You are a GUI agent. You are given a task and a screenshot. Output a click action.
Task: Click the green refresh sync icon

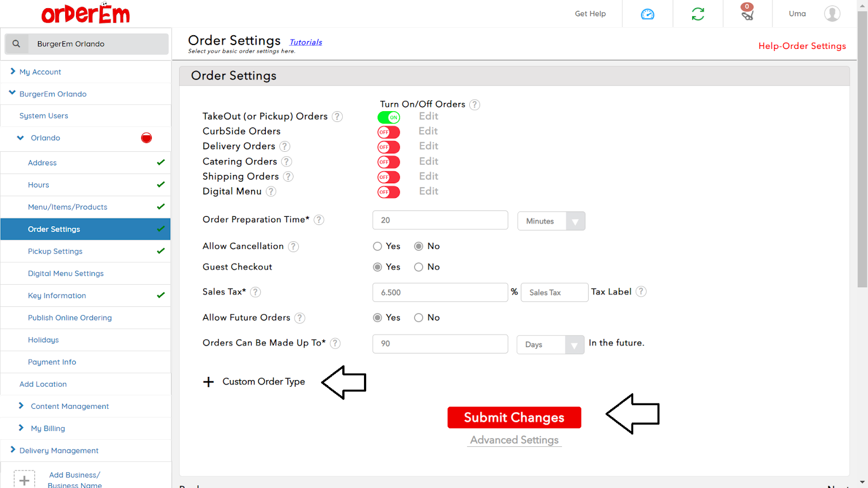point(698,14)
